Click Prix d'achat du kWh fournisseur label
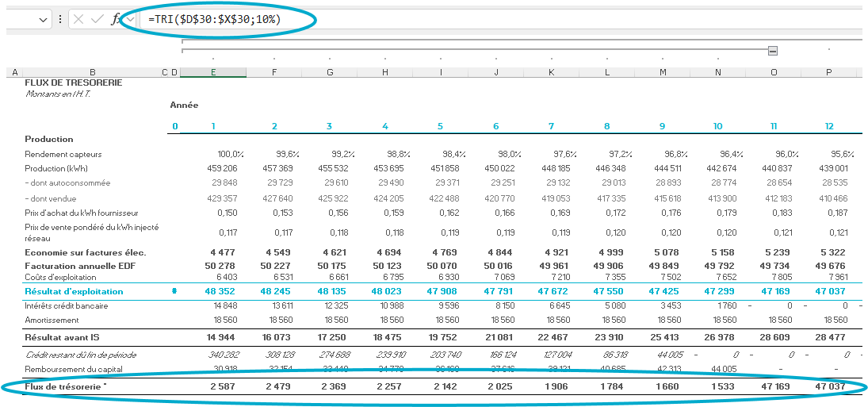868x407 pixels. click(x=82, y=213)
